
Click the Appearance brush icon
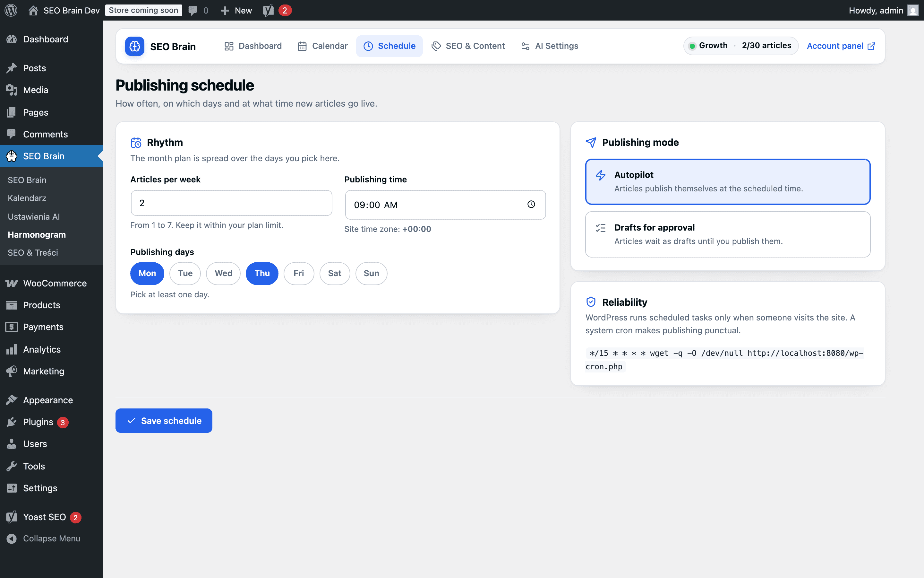coord(12,400)
